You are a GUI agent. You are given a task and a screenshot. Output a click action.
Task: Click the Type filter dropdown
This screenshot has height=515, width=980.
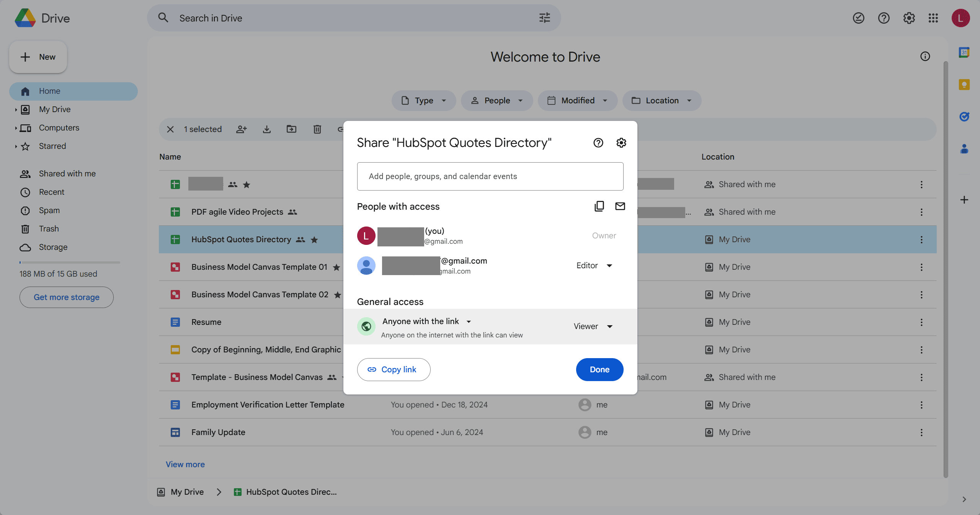pyautogui.click(x=423, y=100)
